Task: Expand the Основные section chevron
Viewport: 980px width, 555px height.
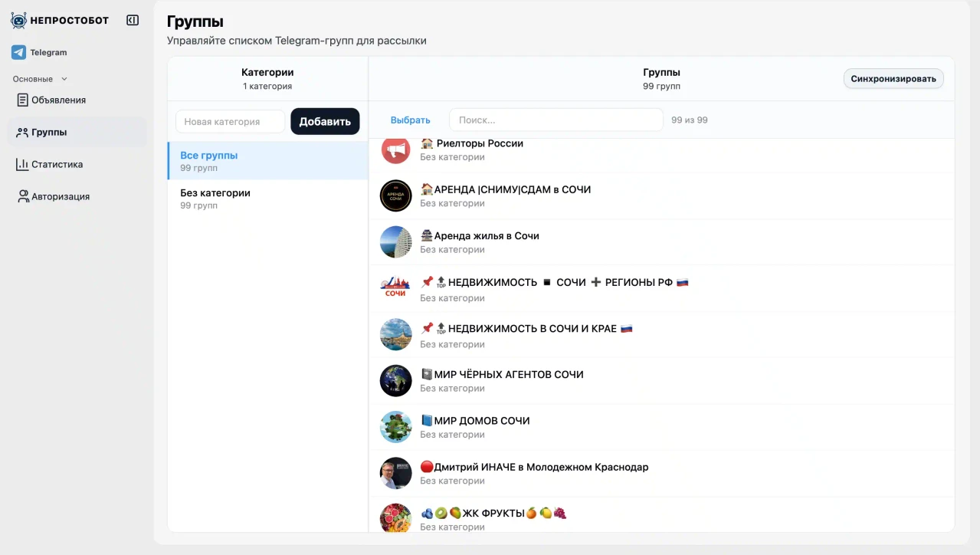Action: click(x=64, y=79)
